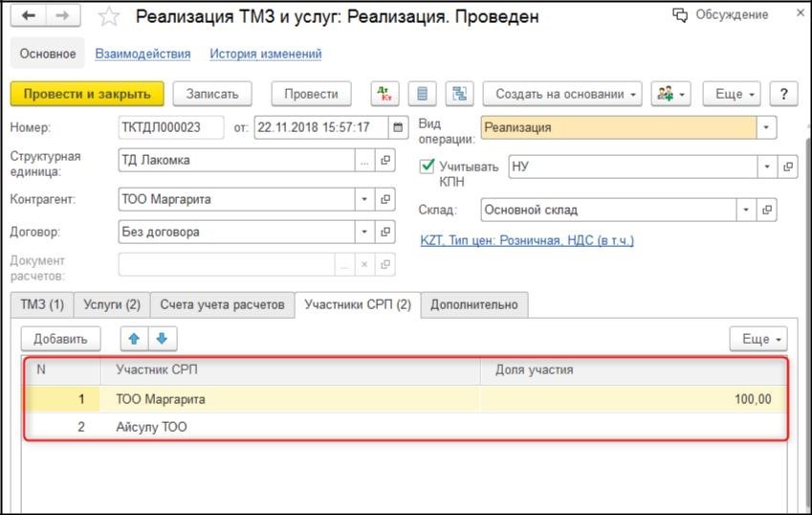
Task: Add a participant with Добавить button
Action: 60,339
